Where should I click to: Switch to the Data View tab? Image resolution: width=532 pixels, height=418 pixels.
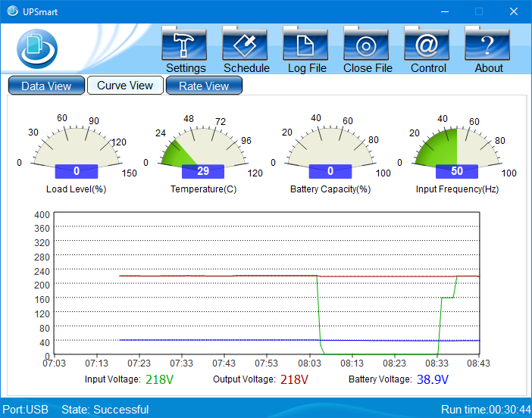[46, 86]
